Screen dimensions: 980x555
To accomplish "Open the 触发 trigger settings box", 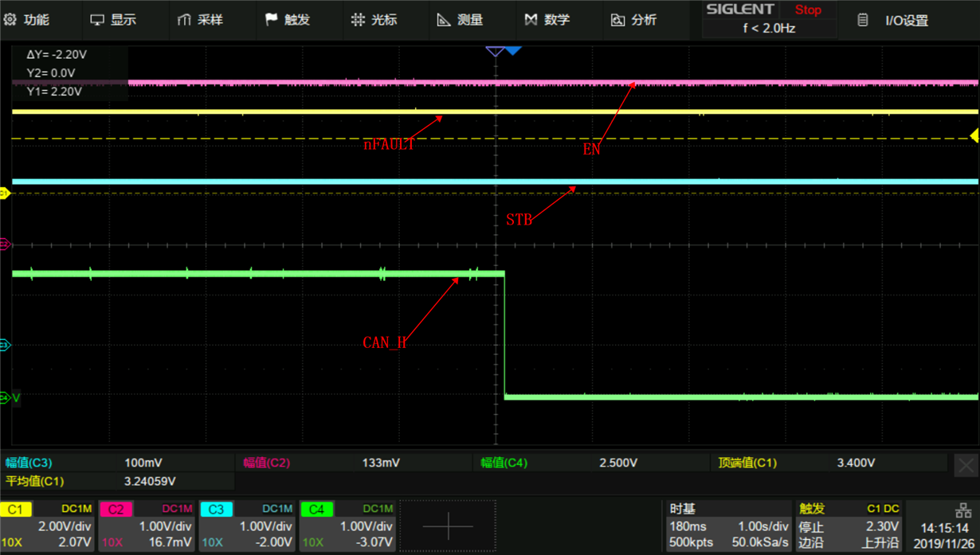I will [849, 526].
